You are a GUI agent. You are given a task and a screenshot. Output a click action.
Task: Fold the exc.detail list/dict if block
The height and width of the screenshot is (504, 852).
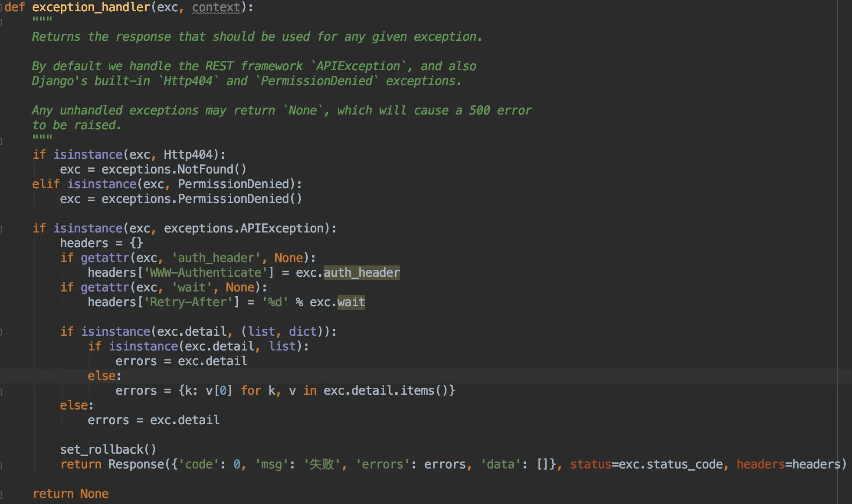[x=1, y=332]
